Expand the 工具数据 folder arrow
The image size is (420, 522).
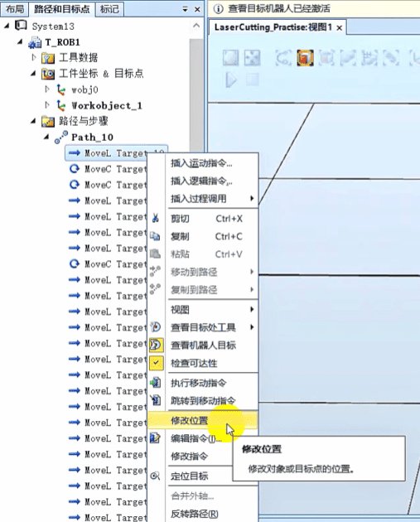click(34, 58)
